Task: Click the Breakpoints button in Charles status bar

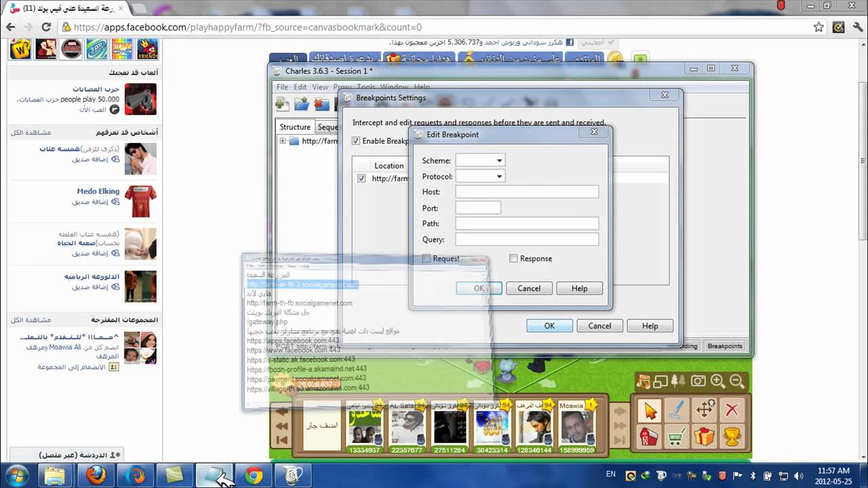Action: [725, 346]
